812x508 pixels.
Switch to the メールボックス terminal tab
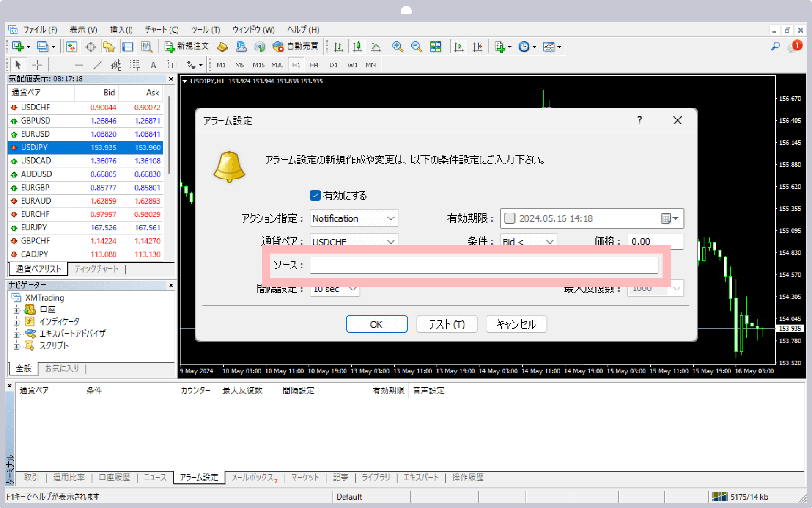[254, 478]
